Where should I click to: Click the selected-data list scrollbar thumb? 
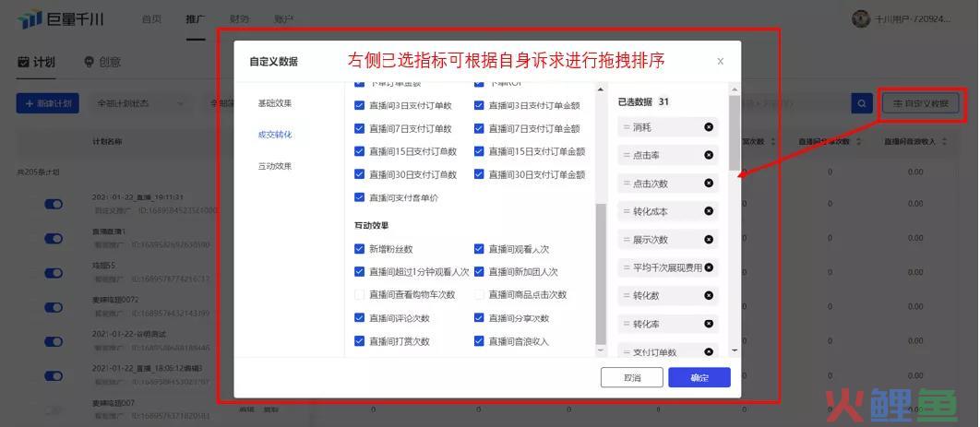tap(735, 133)
